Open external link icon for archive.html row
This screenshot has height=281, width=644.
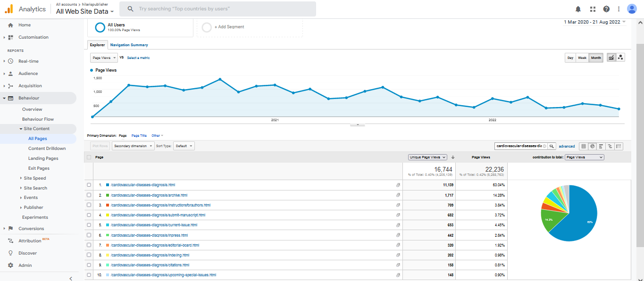click(398, 195)
